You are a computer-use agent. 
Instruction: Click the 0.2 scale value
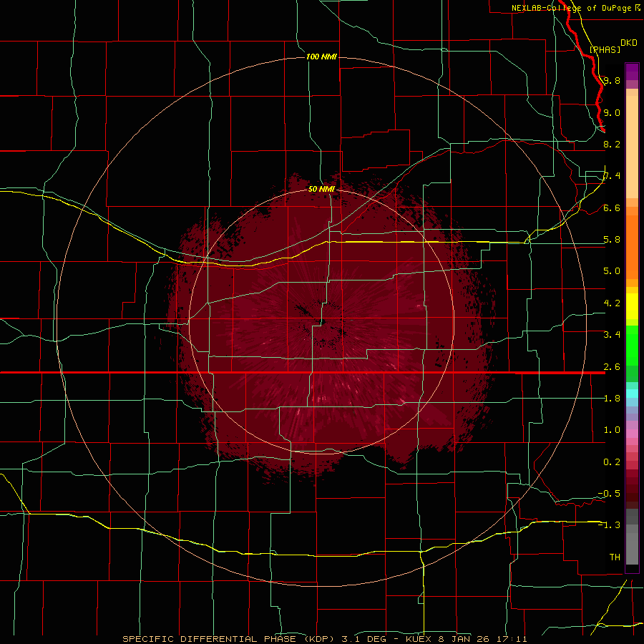click(612, 462)
